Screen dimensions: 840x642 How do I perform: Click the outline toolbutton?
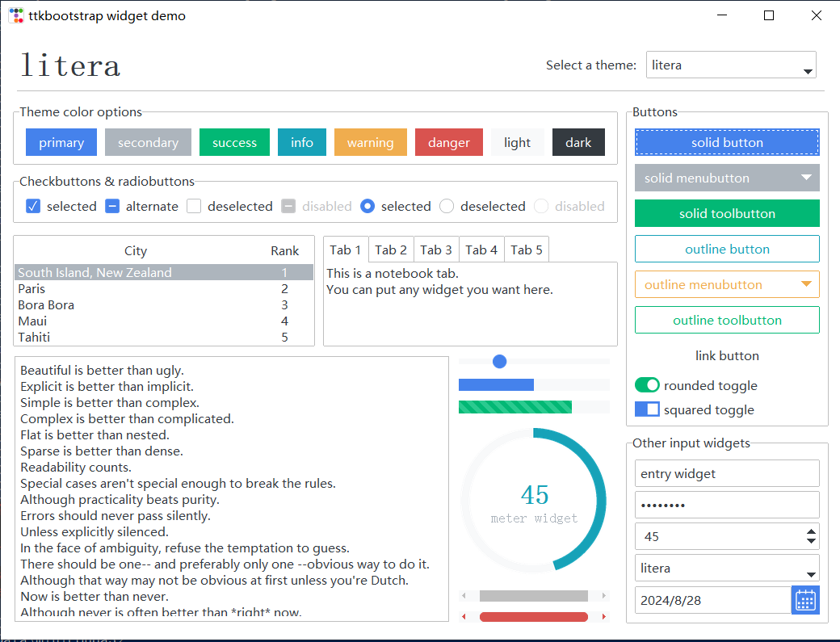(727, 320)
